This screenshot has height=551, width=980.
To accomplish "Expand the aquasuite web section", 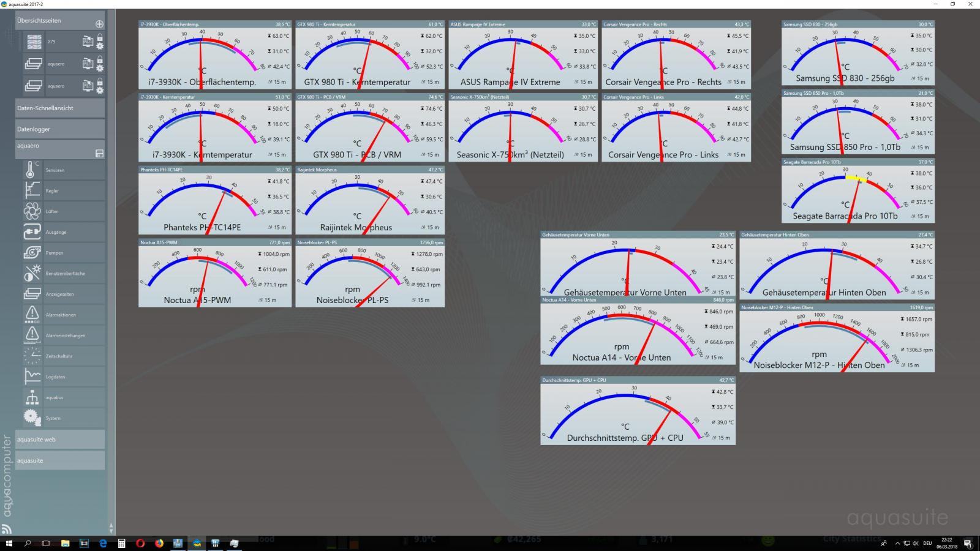I will (x=60, y=439).
